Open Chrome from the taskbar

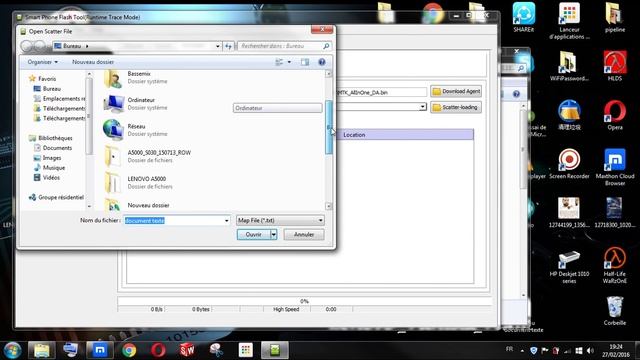tap(129, 350)
